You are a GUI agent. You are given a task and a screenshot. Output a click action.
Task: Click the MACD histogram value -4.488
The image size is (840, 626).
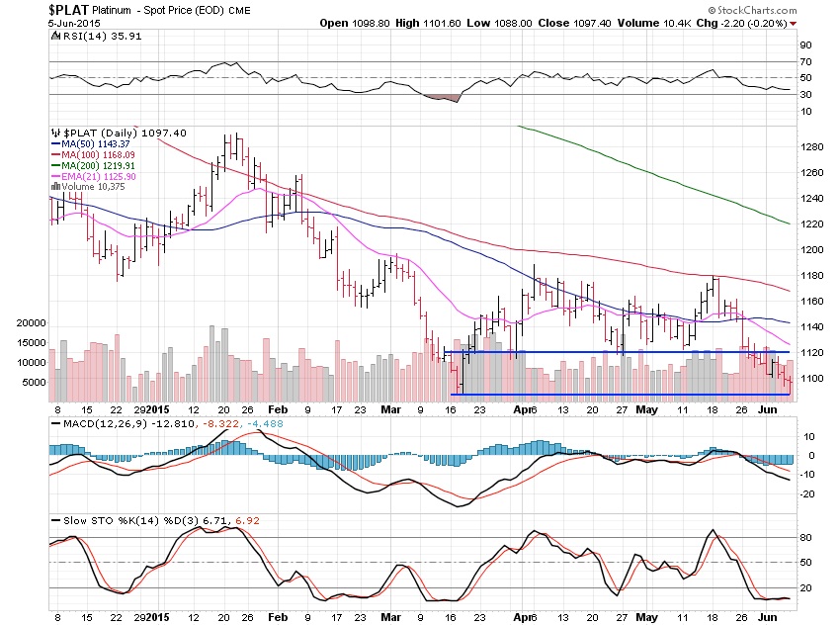point(265,424)
